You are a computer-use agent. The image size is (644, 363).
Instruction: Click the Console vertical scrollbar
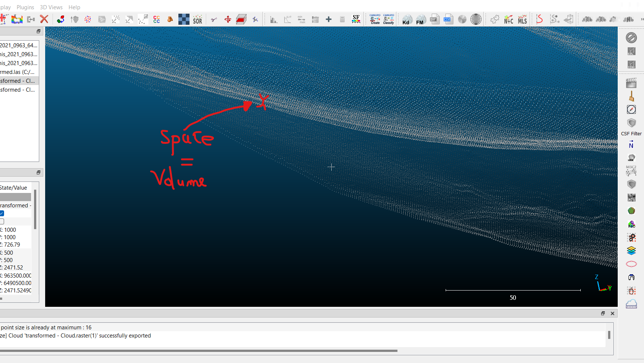point(609,335)
